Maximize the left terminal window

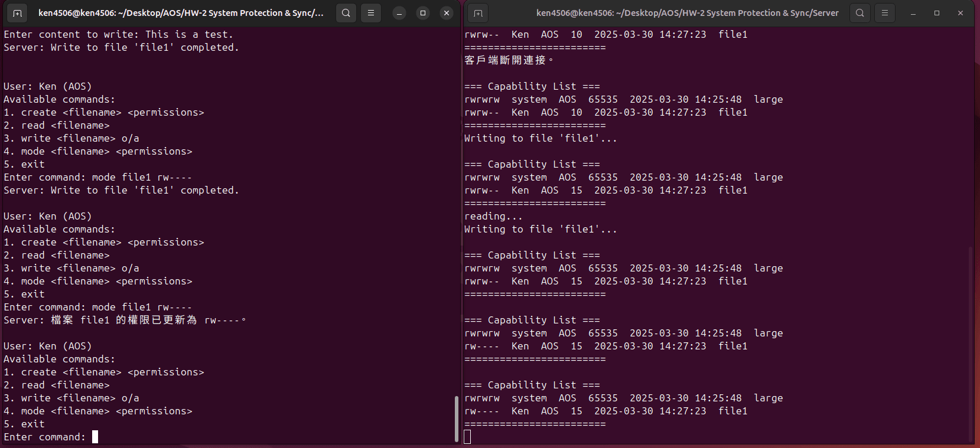coord(423,13)
